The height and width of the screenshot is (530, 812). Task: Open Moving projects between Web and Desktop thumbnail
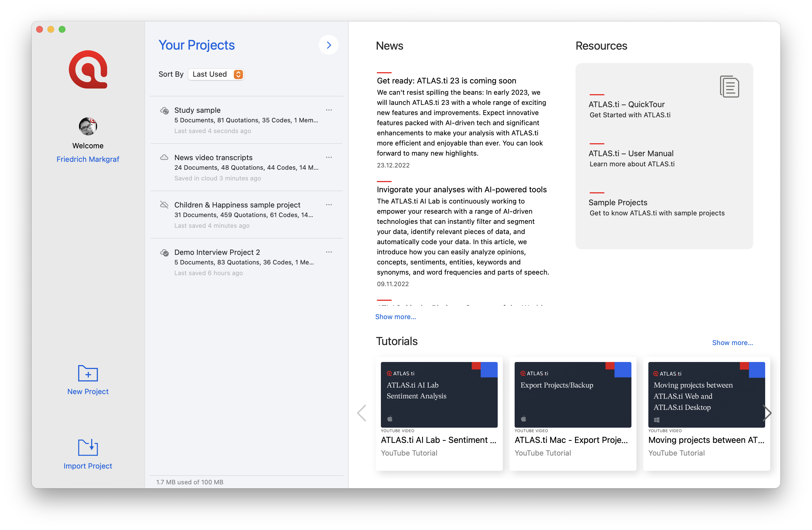click(706, 394)
